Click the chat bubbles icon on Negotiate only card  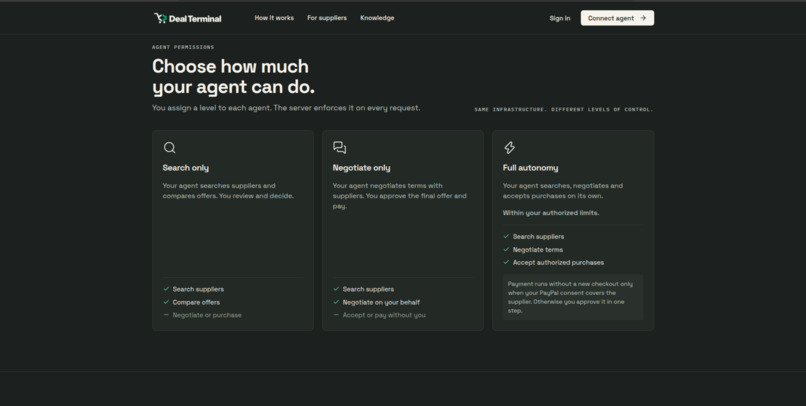[x=339, y=148]
